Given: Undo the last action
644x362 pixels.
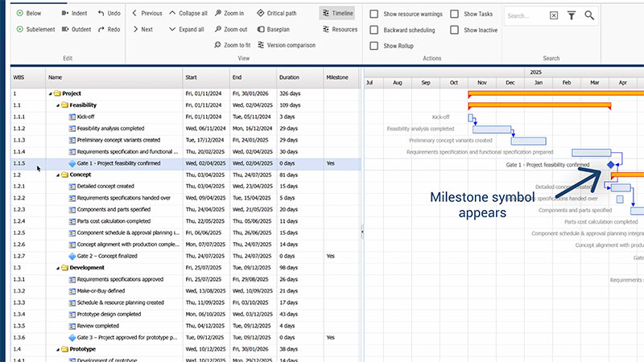Looking at the screenshot, I should pyautogui.click(x=109, y=13).
